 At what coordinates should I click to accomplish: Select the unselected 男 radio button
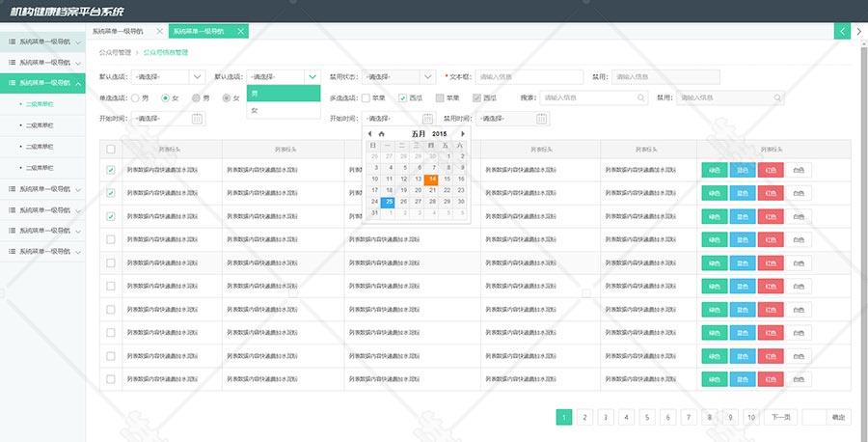(x=135, y=98)
